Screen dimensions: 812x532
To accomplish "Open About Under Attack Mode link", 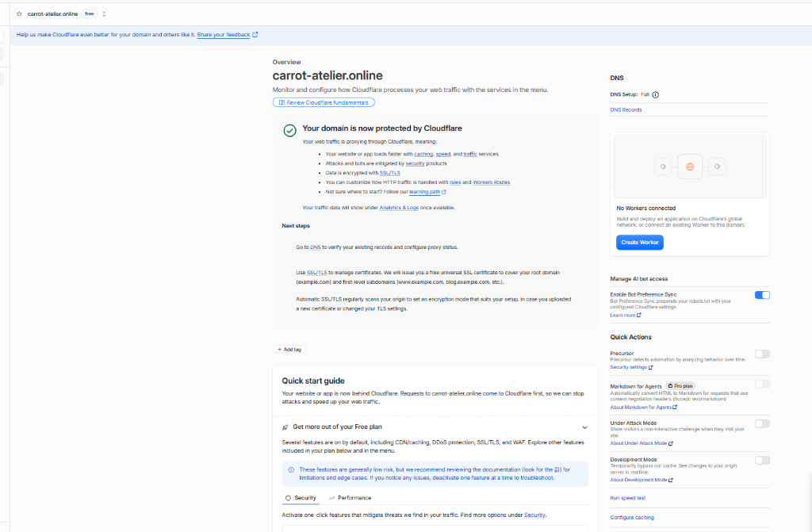I will pyautogui.click(x=641, y=443).
